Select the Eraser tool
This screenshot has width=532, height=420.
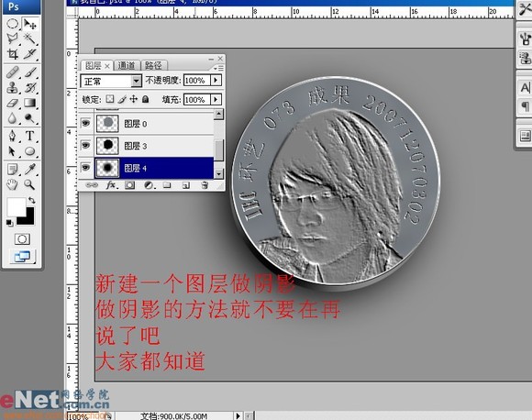[13, 103]
